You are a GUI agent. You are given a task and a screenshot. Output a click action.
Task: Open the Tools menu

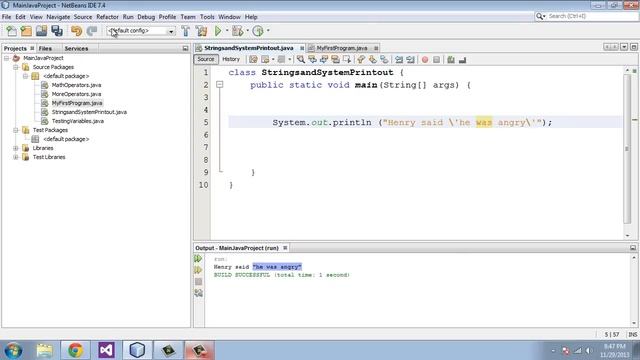(x=207, y=17)
